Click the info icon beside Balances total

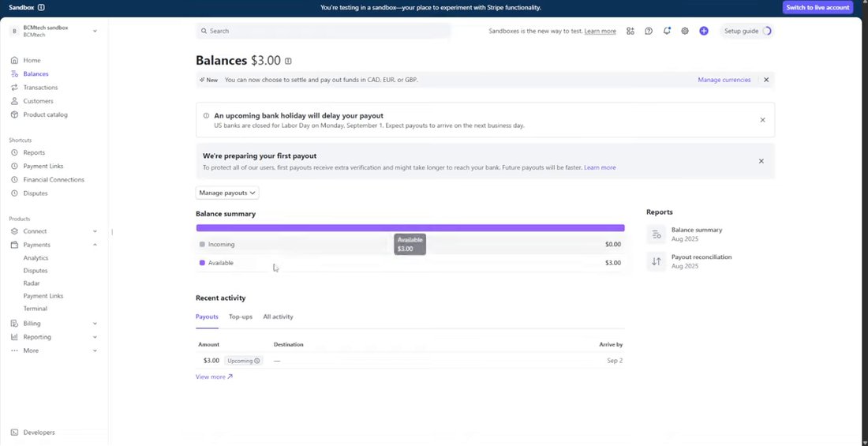(288, 61)
